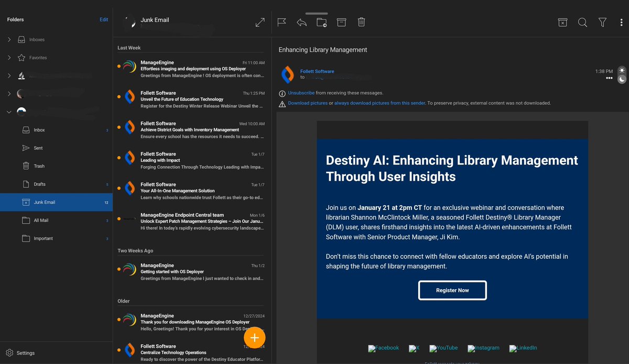Viewport: 629px width, 364px height.
Task: Open email Centralize Technology Operations
Action: [192, 352]
